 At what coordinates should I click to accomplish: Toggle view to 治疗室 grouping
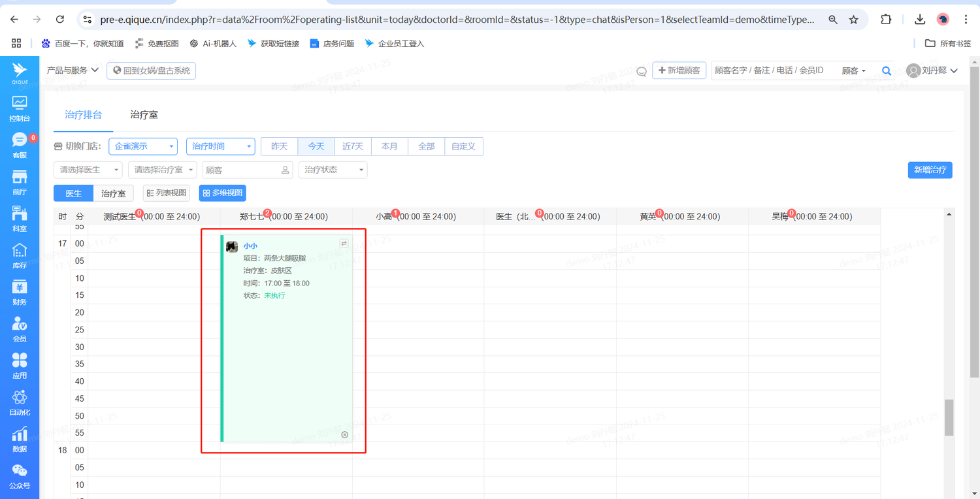(x=113, y=193)
